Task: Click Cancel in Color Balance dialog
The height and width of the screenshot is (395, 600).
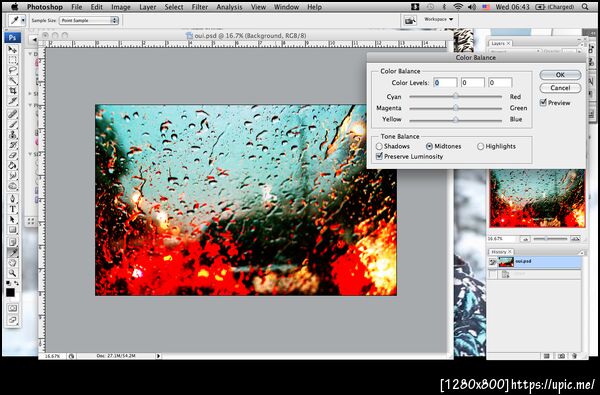Action: click(x=560, y=88)
